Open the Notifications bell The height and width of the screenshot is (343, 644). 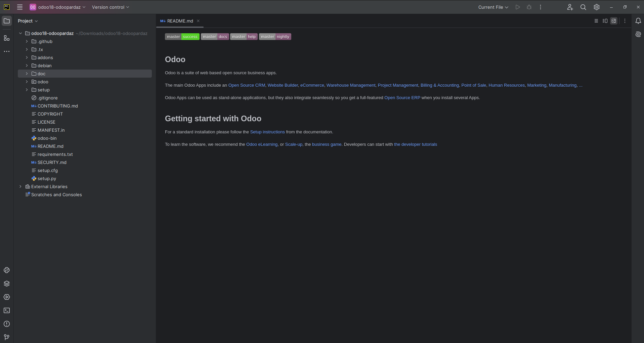[x=638, y=21]
